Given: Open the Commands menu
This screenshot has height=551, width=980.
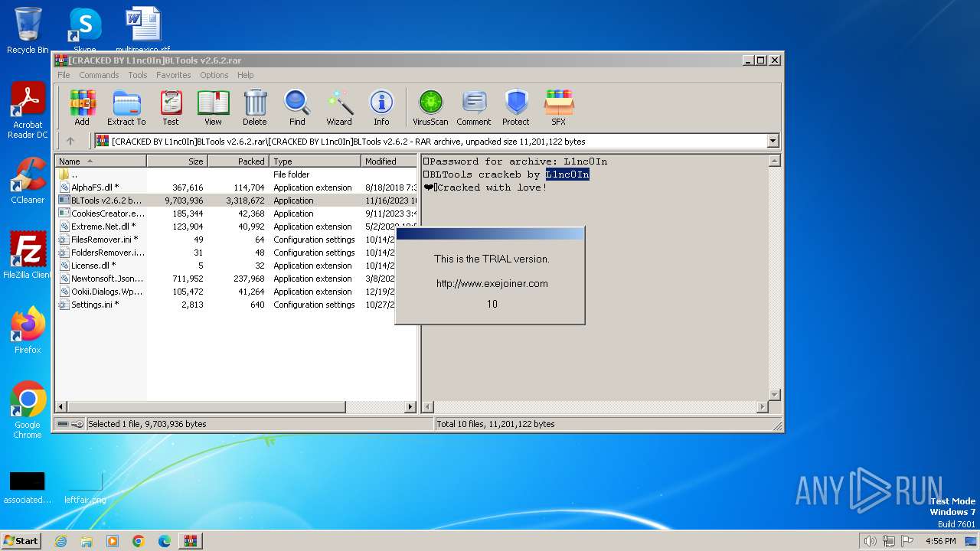Looking at the screenshot, I should pyautogui.click(x=99, y=75).
